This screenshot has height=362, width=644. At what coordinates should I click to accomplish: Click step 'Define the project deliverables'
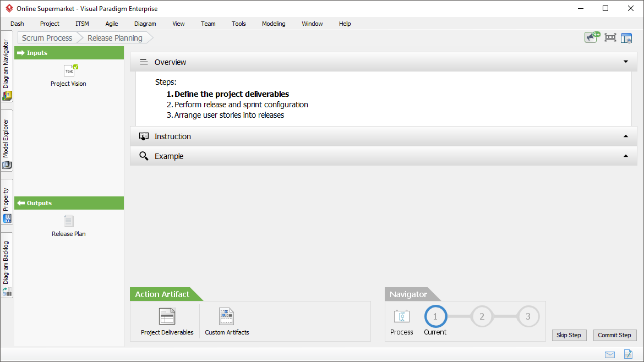point(232,94)
